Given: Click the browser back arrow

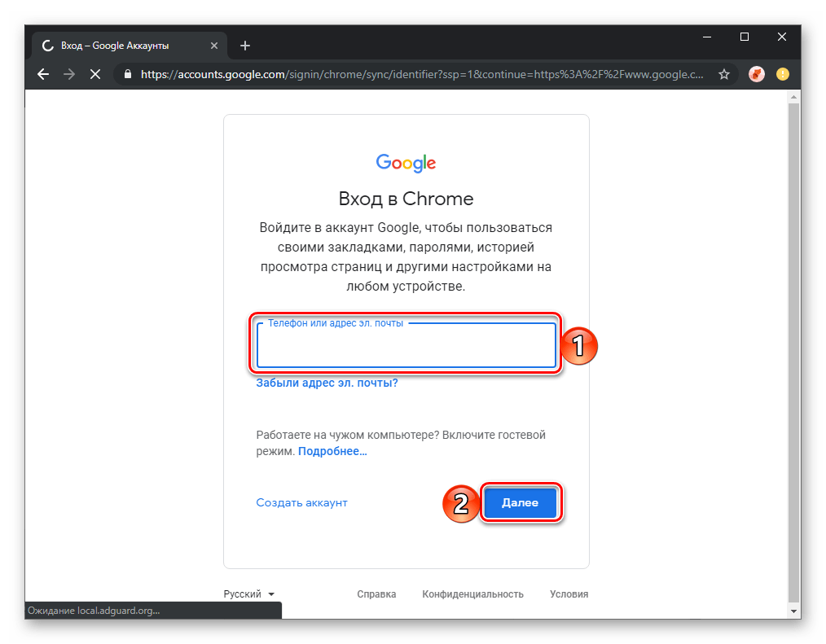Looking at the screenshot, I should [x=43, y=74].
